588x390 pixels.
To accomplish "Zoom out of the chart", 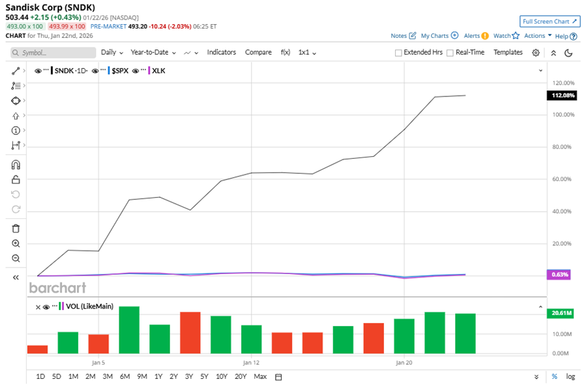I will [16, 258].
